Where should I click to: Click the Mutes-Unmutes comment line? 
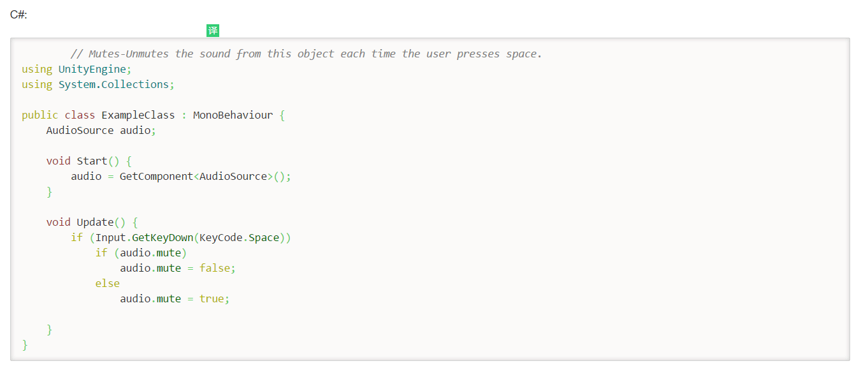click(x=306, y=54)
